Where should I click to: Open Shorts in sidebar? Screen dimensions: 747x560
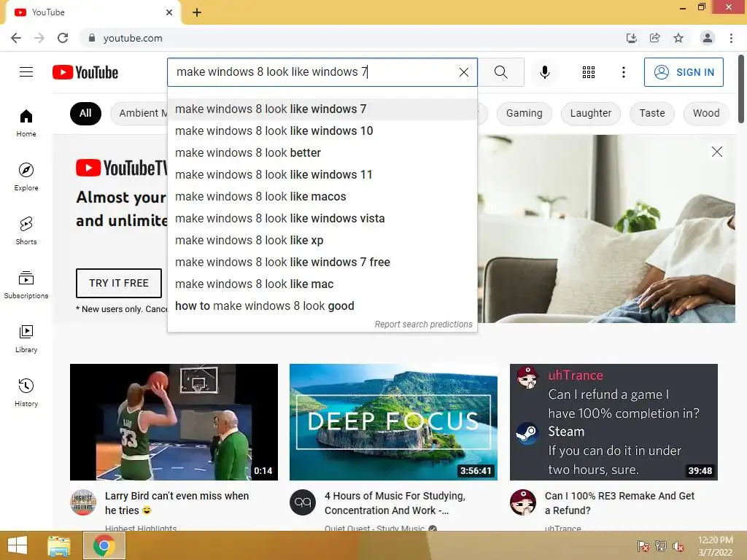click(26, 230)
